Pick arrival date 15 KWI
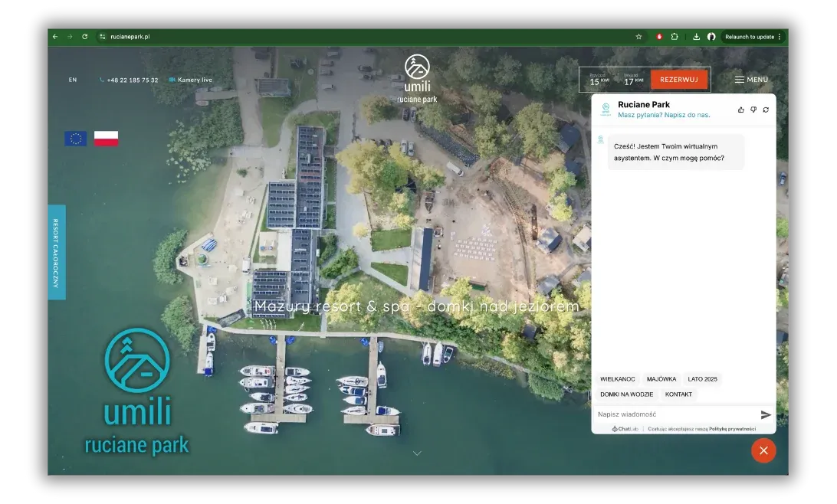The image size is (837, 504). [599, 80]
